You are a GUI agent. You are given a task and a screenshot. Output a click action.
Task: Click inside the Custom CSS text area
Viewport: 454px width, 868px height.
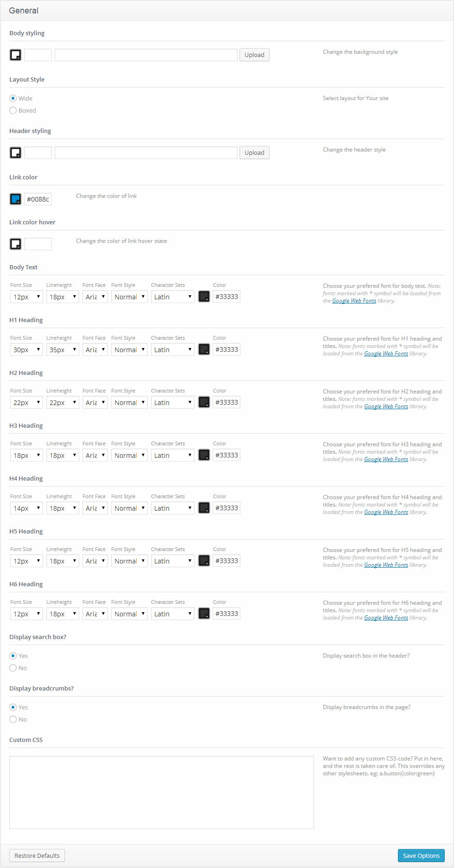tap(161, 792)
